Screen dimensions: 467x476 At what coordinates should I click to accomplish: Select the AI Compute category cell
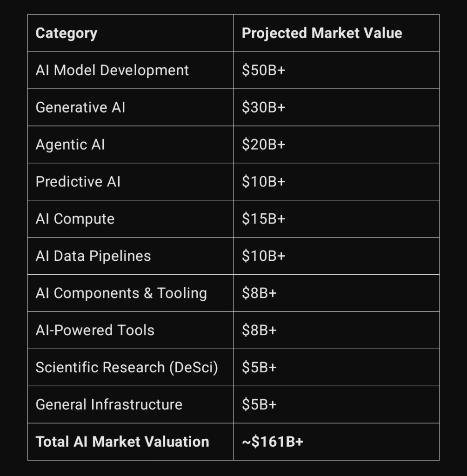tap(75, 219)
